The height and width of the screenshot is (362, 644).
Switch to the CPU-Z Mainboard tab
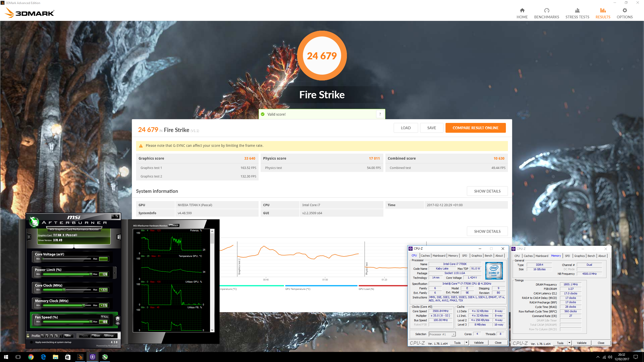pyautogui.click(x=439, y=256)
